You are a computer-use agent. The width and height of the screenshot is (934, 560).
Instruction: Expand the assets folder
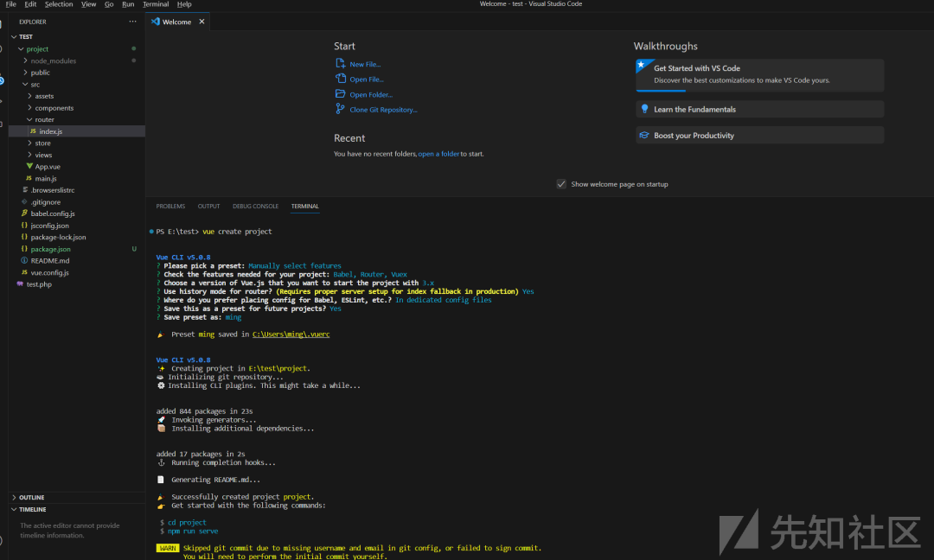tap(29, 95)
